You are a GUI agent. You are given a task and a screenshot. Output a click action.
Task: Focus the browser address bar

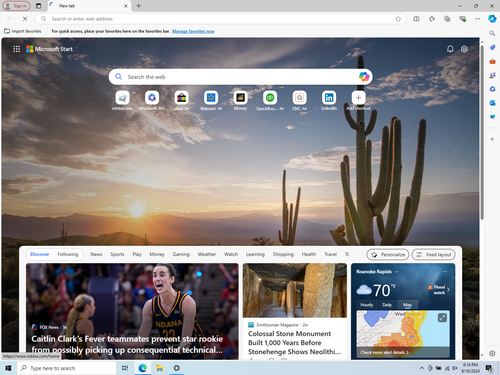[x=220, y=19]
